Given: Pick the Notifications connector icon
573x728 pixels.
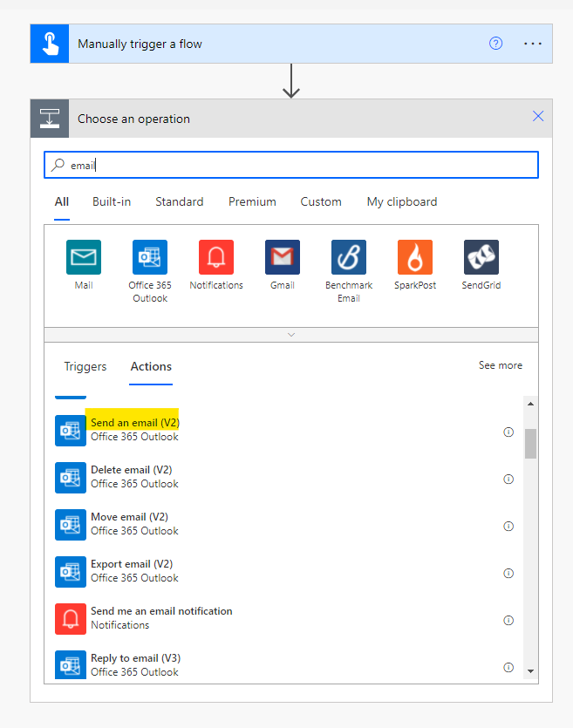Looking at the screenshot, I should (216, 257).
